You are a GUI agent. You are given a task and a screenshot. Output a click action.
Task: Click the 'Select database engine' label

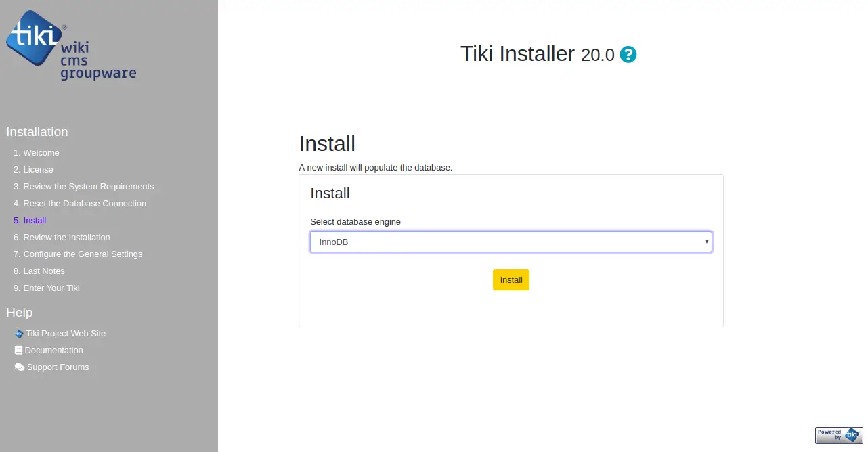[x=355, y=222]
